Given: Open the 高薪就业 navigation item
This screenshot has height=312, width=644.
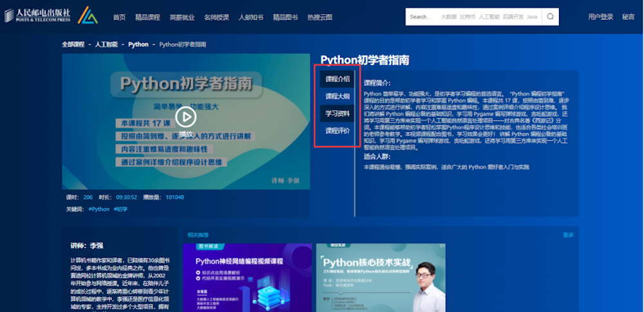Looking at the screenshot, I should pyautogui.click(x=182, y=17).
